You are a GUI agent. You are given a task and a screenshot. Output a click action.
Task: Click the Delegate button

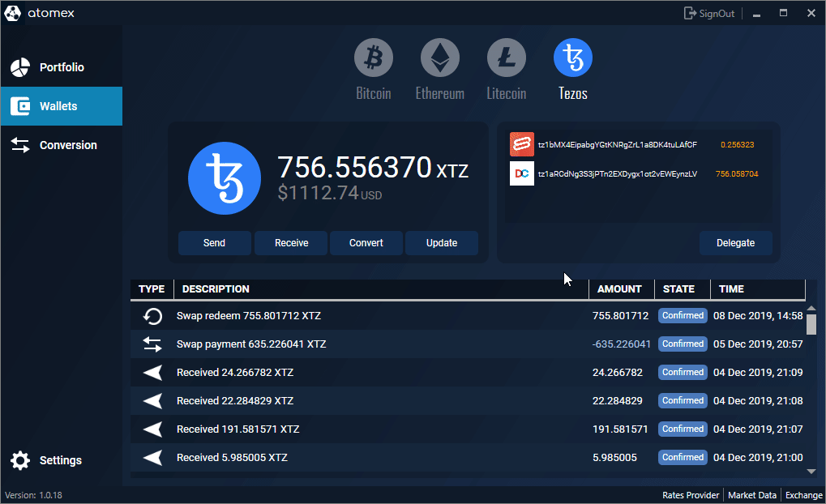click(x=735, y=243)
